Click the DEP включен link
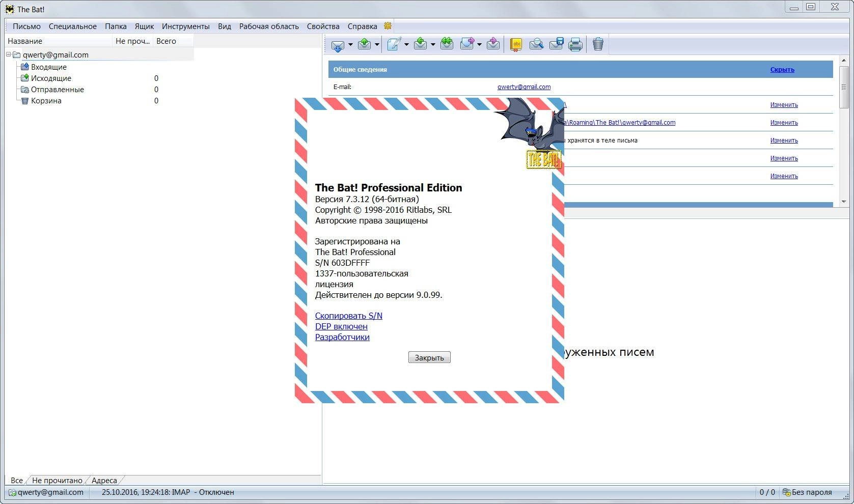 341,326
